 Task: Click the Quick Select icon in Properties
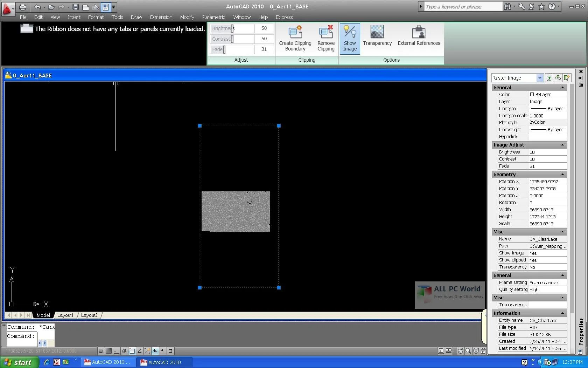click(x=567, y=78)
